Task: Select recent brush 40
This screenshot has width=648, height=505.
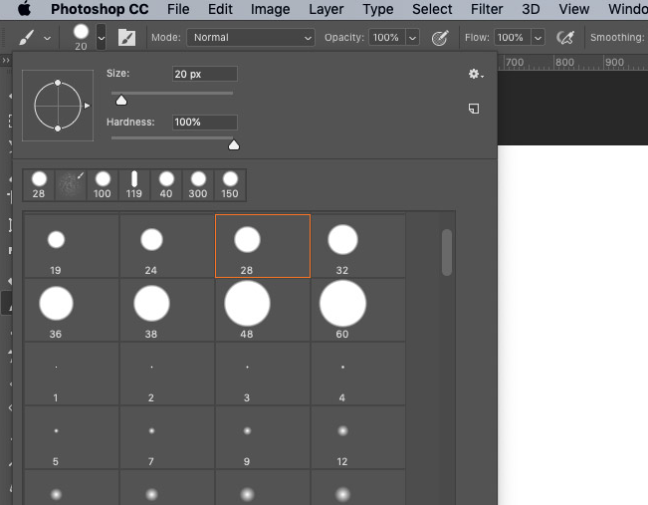Action: coord(166,185)
